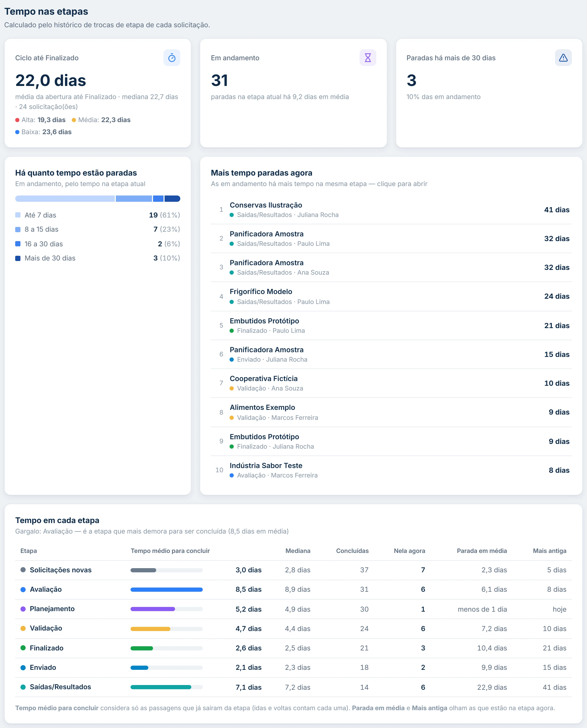Click the '8 a 15 dias' legend swatch
The height and width of the screenshot is (728, 587).
pos(18,229)
